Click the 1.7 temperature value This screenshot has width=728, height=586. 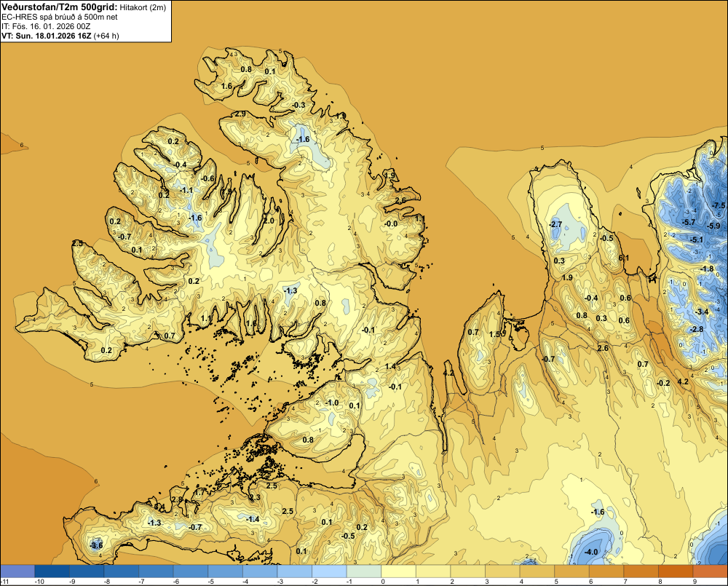coord(199,492)
